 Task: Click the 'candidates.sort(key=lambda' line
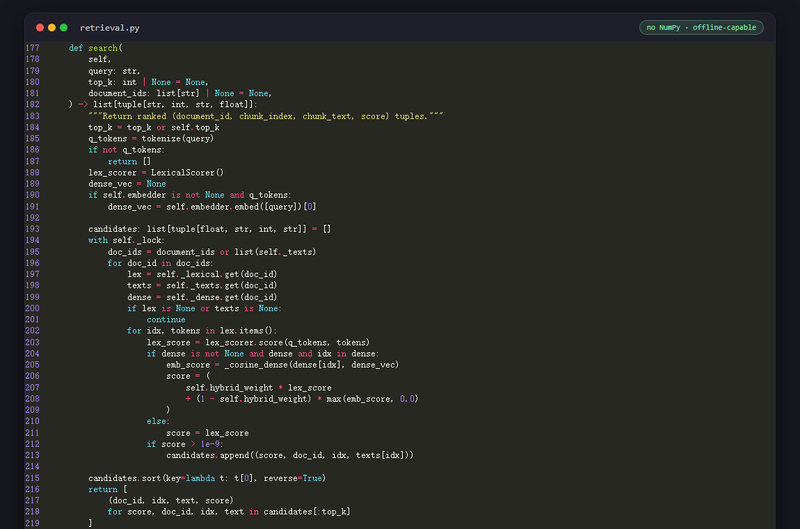coord(207,478)
